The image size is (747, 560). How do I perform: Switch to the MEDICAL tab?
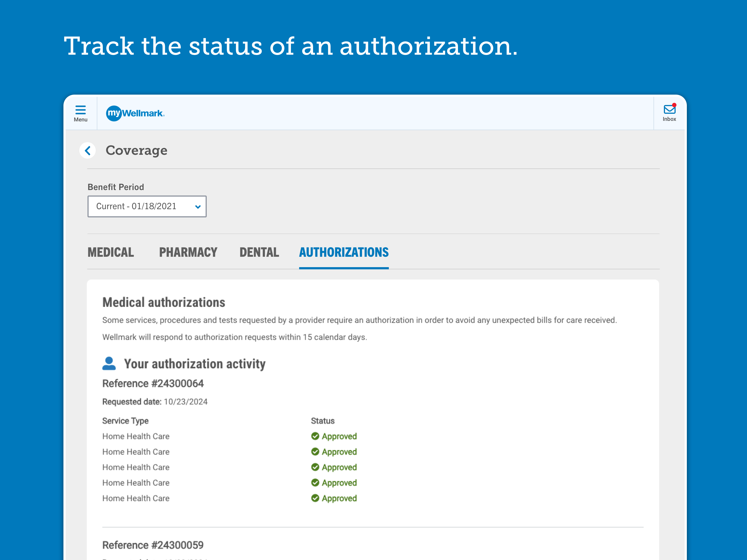pyautogui.click(x=111, y=252)
